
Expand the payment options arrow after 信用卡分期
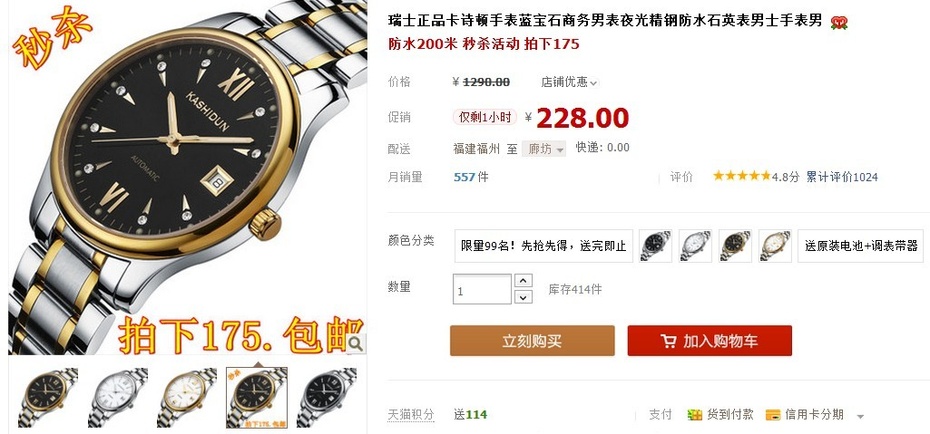[861, 416]
